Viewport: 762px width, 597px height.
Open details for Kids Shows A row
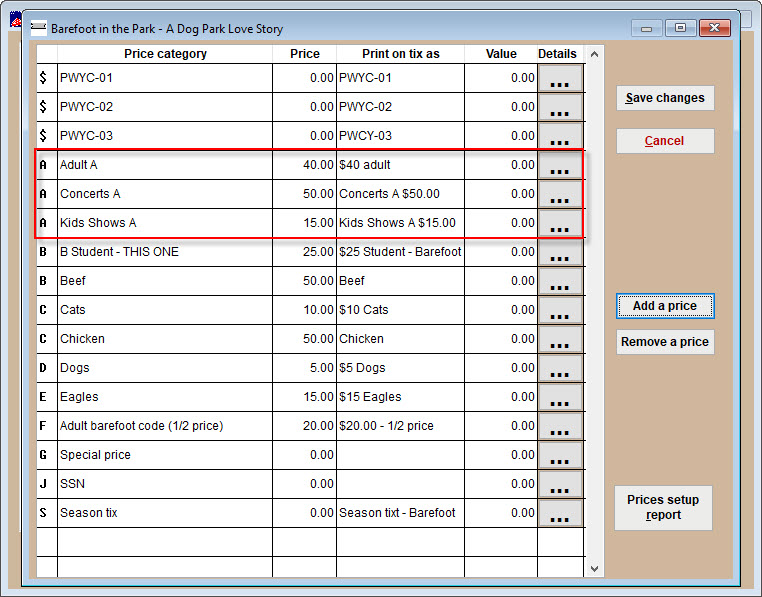click(559, 224)
